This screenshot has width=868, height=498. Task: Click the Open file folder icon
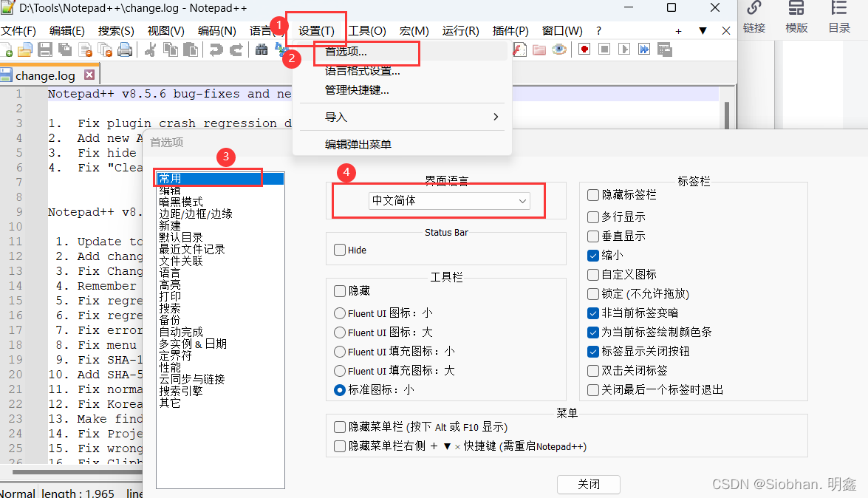pos(25,50)
